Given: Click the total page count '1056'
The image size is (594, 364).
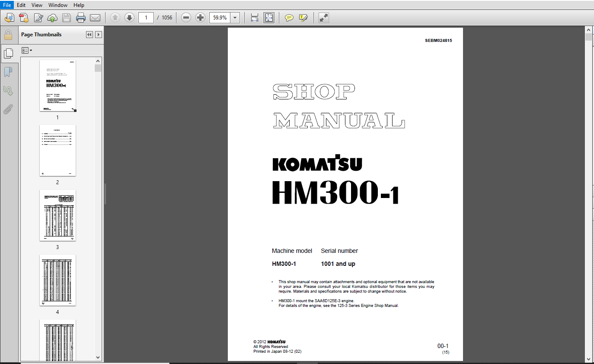Looking at the screenshot, I should (167, 18).
